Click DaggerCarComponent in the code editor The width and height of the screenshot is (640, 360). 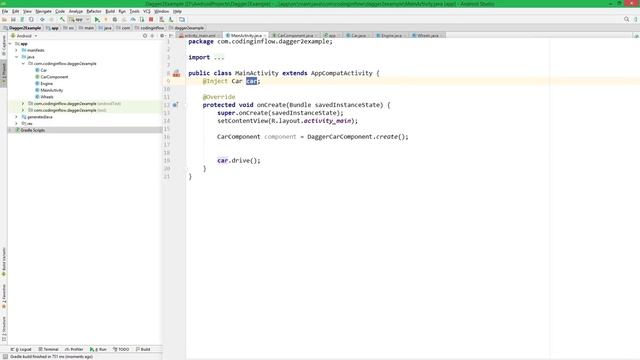coord(340,137)
